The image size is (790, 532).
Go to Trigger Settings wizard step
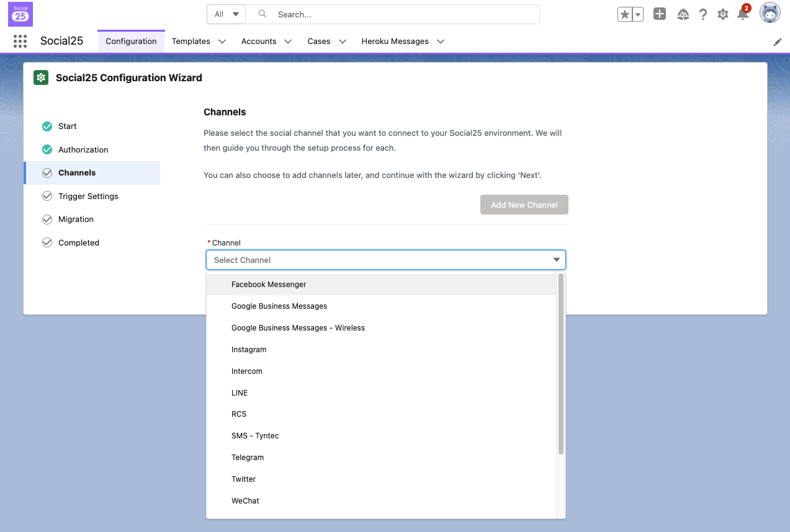click(88, 196)
